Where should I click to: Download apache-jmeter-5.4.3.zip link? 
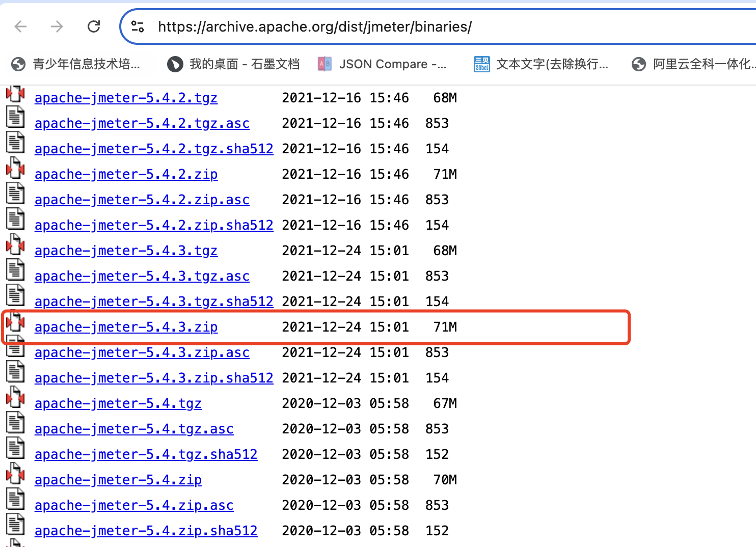[126, 327]
